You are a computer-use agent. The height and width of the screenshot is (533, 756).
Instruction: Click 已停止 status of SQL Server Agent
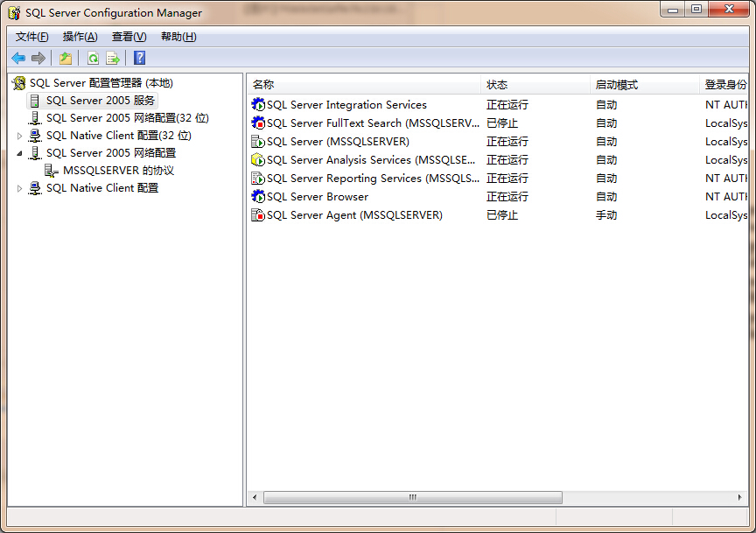pyautogui.click(x=502, y=214)
